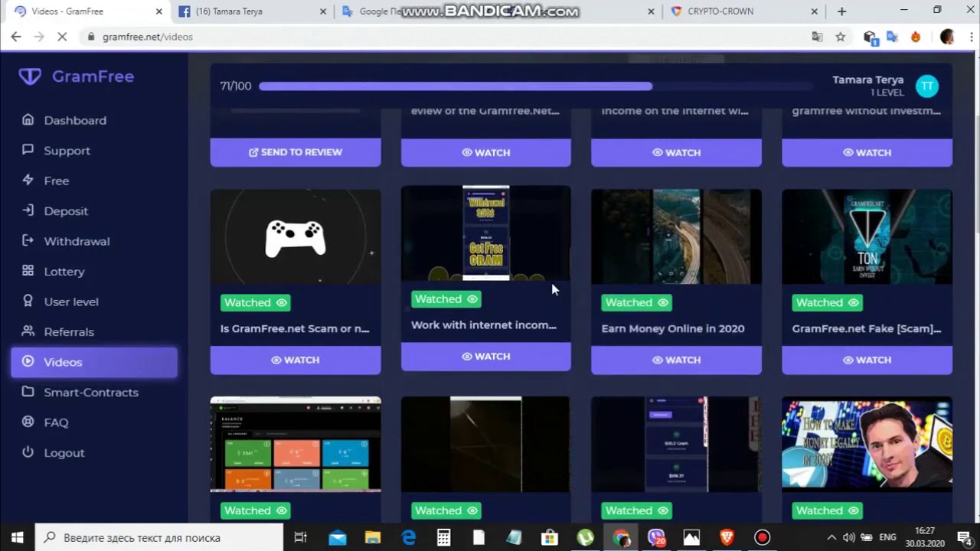980x551 pixels.
Task: Open the FAQ page from the sidebar
Action: 56,422
